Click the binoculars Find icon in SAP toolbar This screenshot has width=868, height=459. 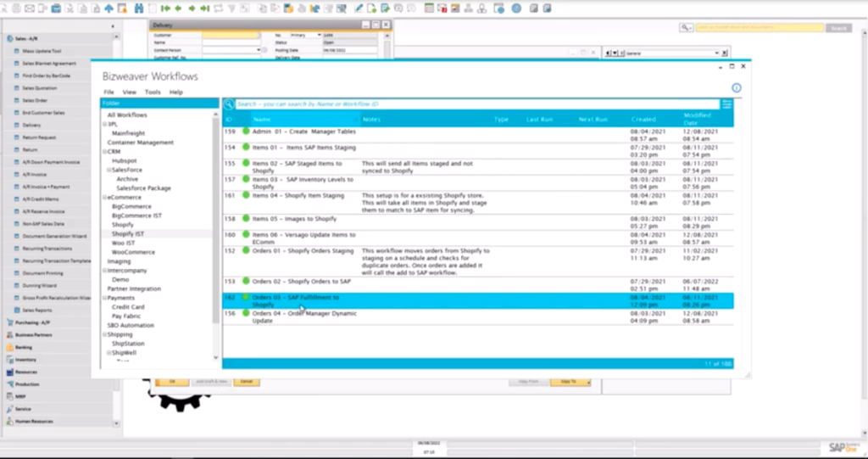(139, 8)
